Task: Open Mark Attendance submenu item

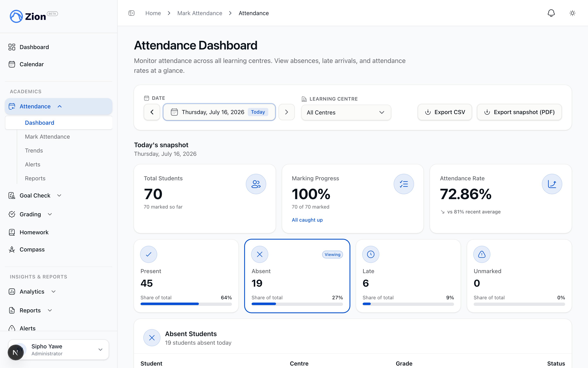Action: pos(47,137)
